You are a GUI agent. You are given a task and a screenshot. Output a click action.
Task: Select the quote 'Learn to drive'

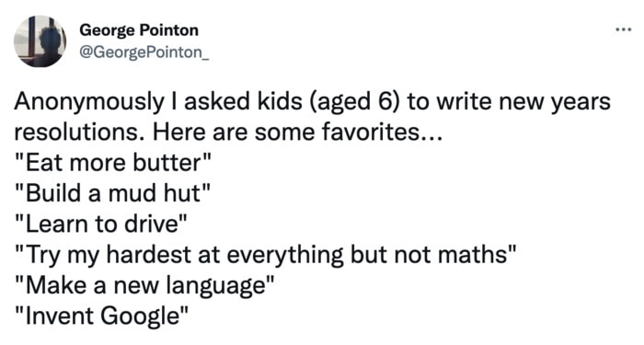coord(101,224)
